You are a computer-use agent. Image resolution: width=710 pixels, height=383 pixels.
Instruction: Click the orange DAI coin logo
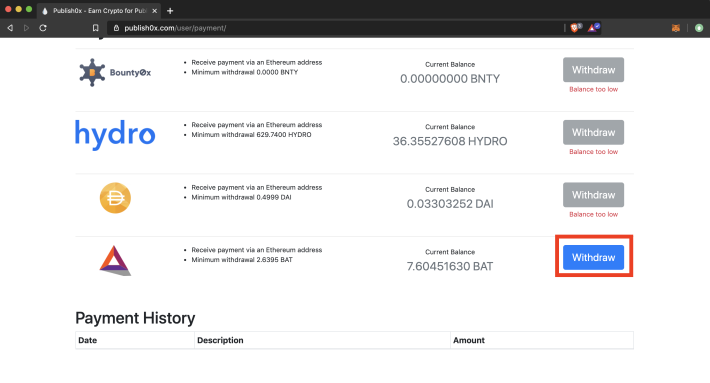[x=115, y=198]
